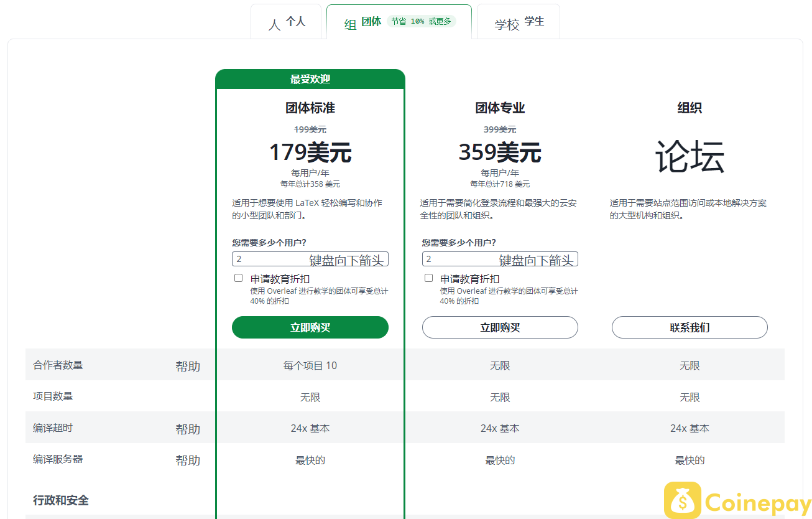
Task: Switch to the 个人 plans tab
Action: pos(286,22)
